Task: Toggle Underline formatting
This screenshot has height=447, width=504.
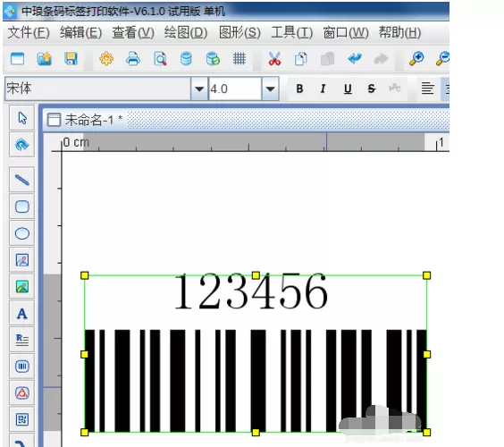Action: 348,89
